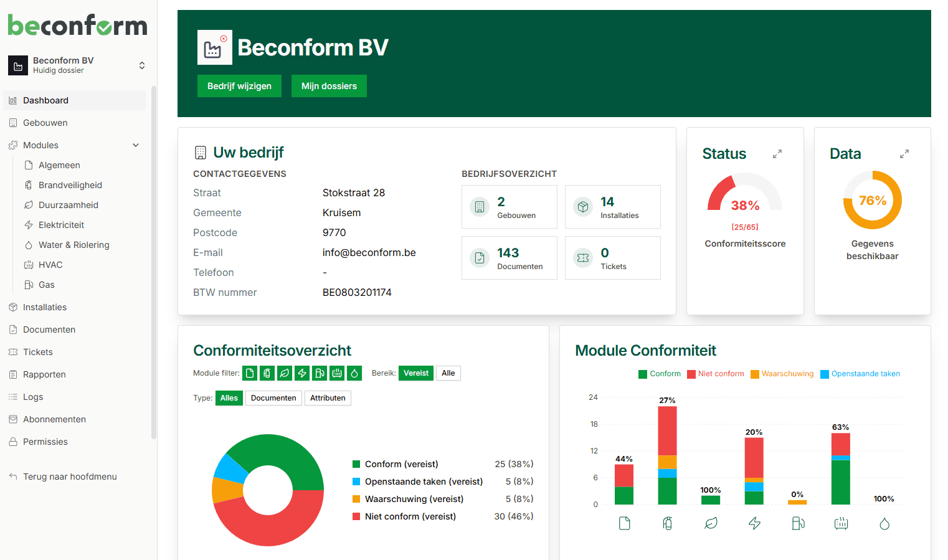This screenshot has height=560, width=948.
Task: Click the Tickets icon in the 0 tile
Action: tap(583, 258)
